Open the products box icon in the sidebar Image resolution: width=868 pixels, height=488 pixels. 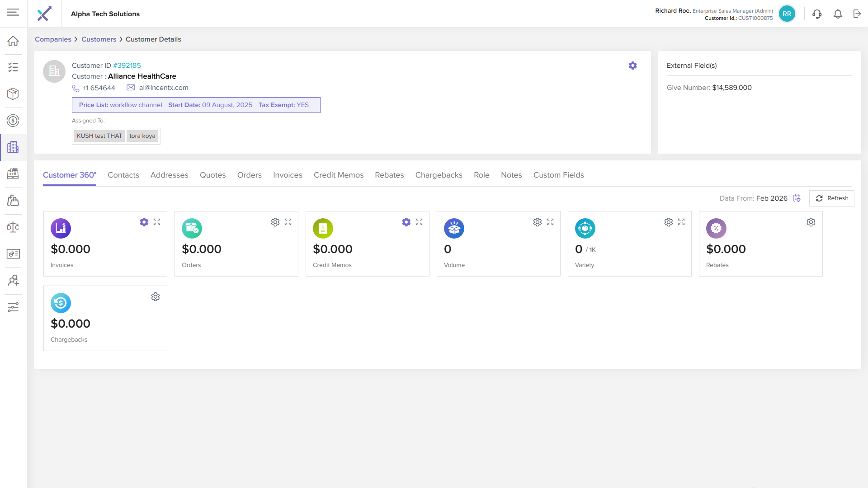pyautogui.click(x=13, y=94)
